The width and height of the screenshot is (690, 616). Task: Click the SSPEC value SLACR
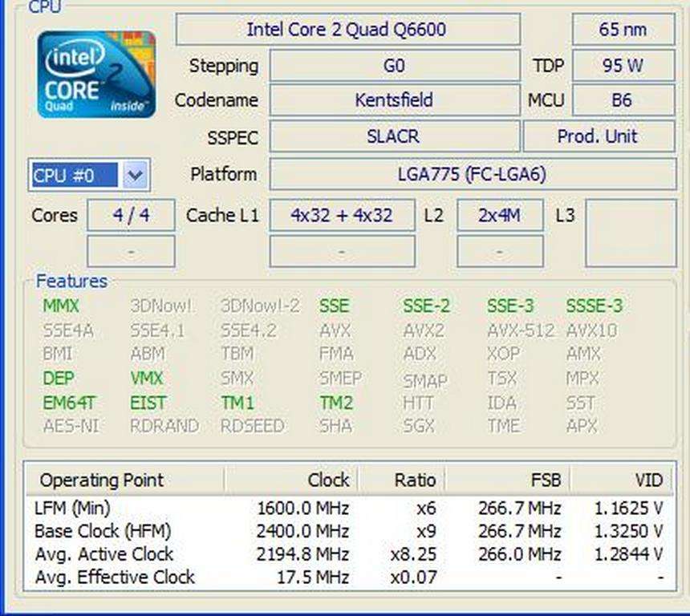coord(395,137)
